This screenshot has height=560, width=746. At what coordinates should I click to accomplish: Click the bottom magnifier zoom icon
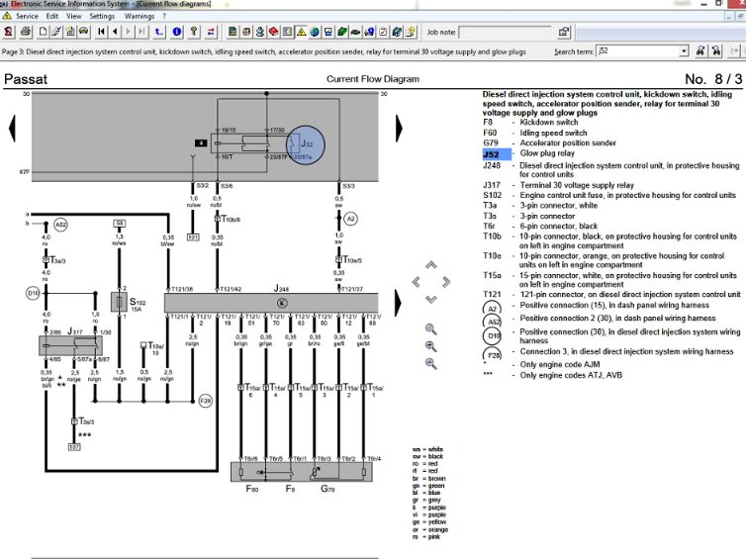click(431, 364)
